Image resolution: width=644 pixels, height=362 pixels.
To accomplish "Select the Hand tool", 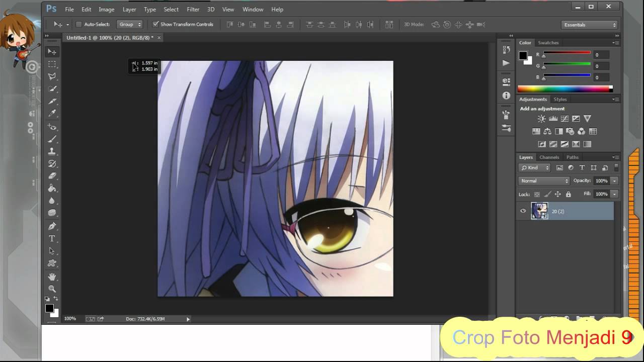I will click(x=52, y=277).
